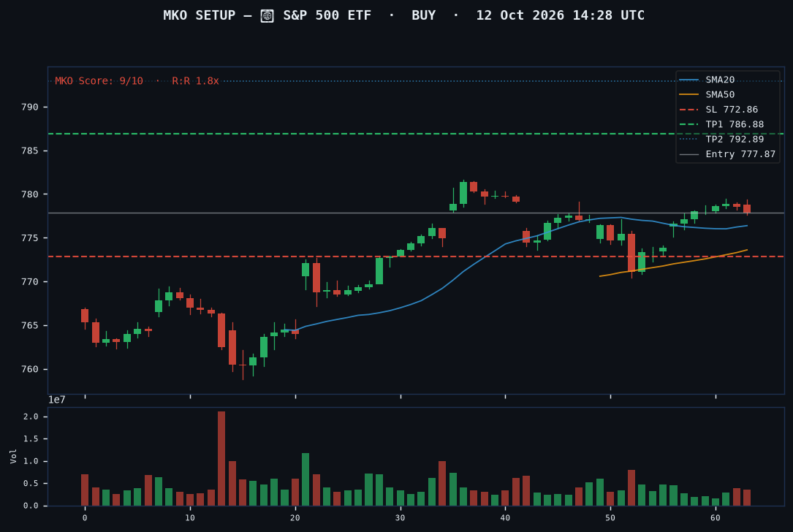Screen dimensions: 793x532
Task: Click the x-axis tick label 50
Action: (x=610, y=518)
